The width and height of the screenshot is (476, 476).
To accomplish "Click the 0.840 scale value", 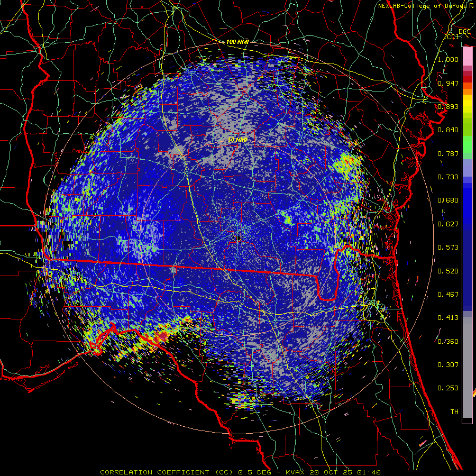I will point(448,130).
